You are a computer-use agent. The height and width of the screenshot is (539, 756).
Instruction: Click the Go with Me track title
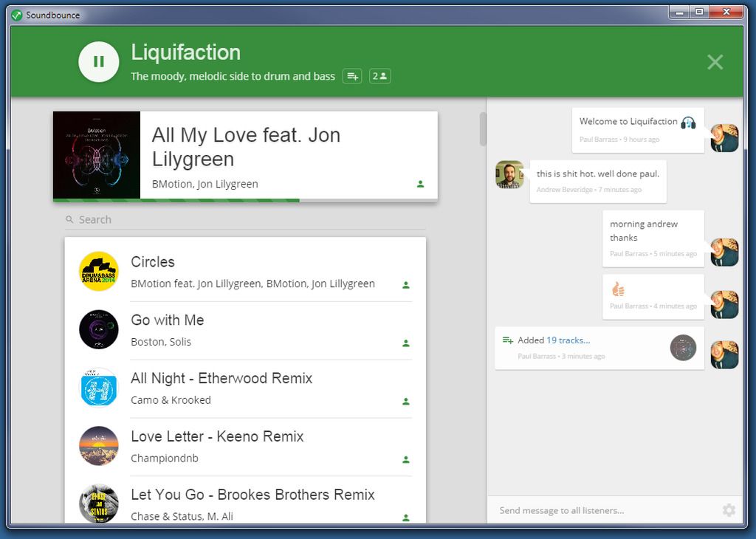[168, 320]
